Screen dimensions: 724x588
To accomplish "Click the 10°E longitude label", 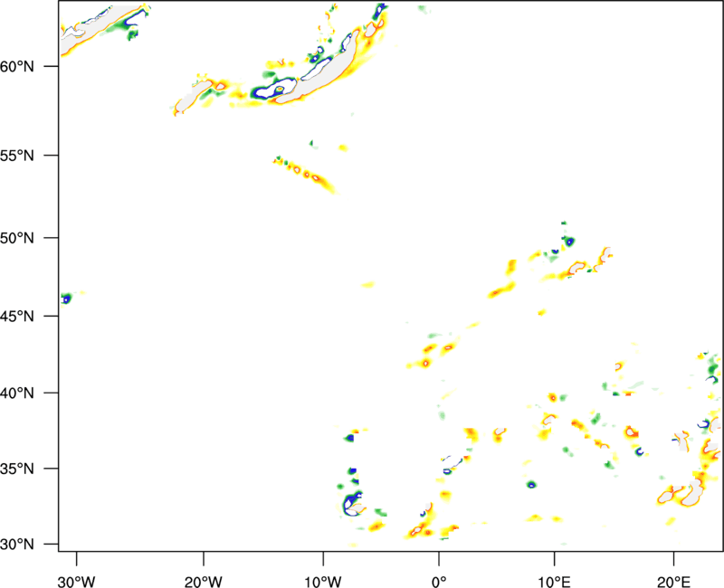I will [554, 582].
